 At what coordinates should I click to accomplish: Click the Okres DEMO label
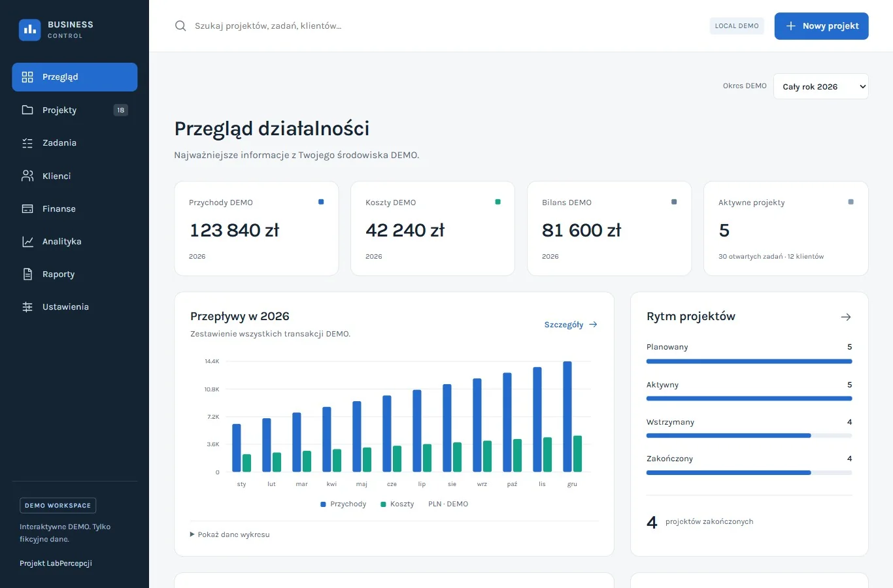click(745, 86)
